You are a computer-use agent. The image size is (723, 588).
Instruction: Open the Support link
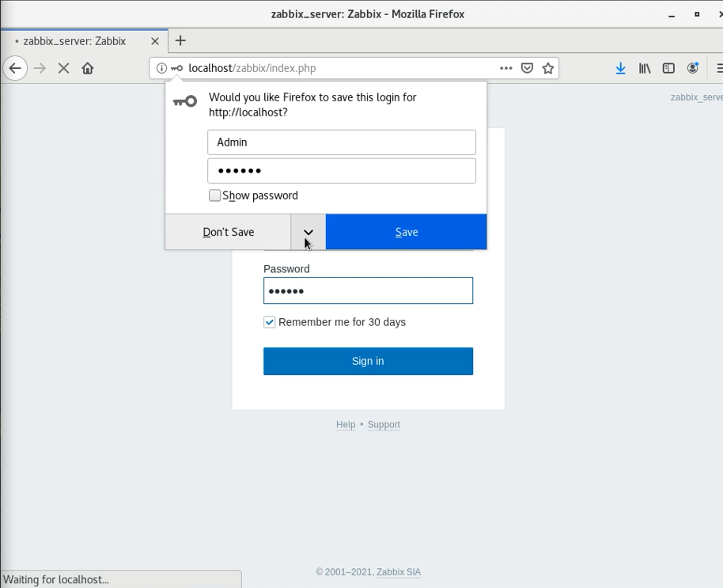point(384,424)
